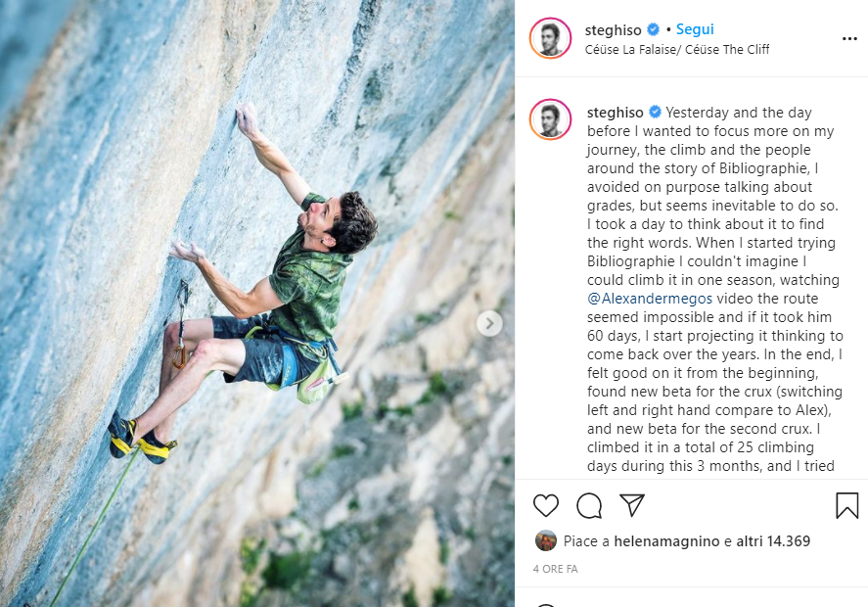Click header verified badge next to steghiso
Screen dimensions: 868x607
[x=654, y=29]
